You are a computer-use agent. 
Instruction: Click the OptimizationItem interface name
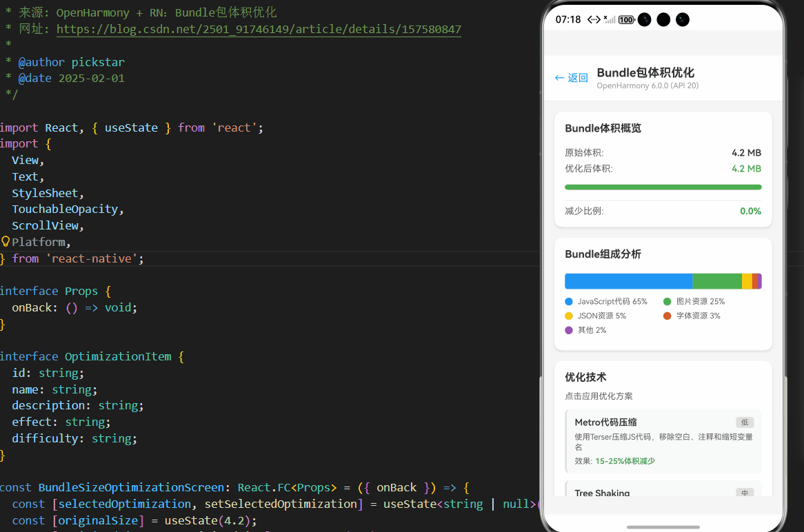[x=118, y=356]
